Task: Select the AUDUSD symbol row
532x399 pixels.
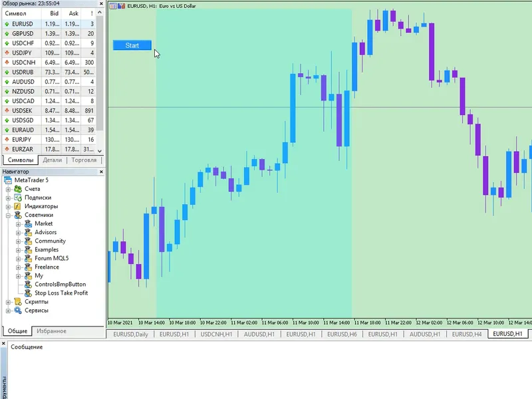Action: pyautogui.click(x=49, y=82)
